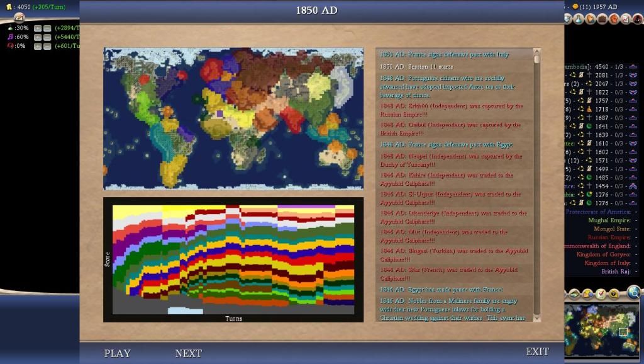The width and height of the screenshot is (644, 364).
Task: Increase culture rate with plus button
Action: [38, 37]
